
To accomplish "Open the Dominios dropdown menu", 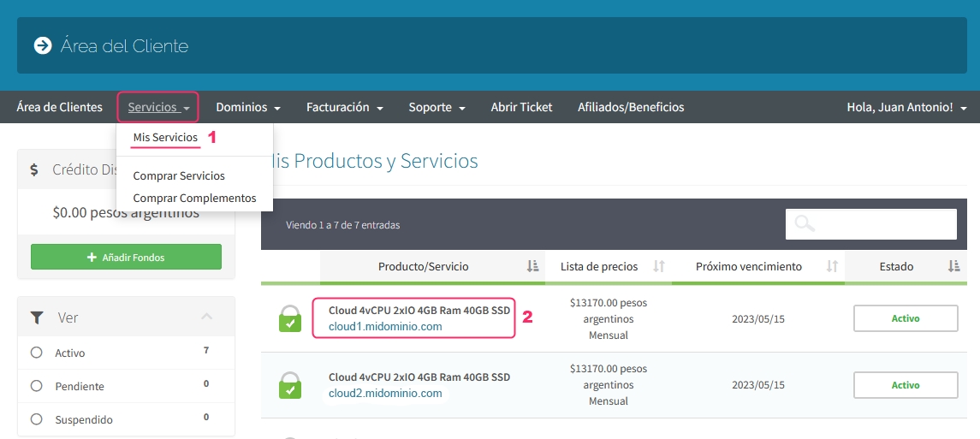I will coord(248,108).
